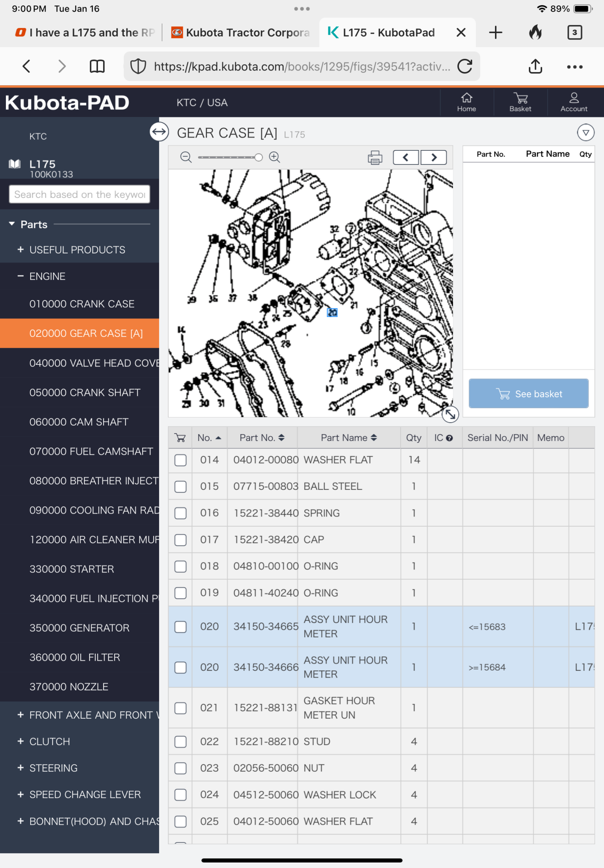This screenshot has width=604, height=868.
Task: Collapse the ENGINE category
Action: (20, 276)
